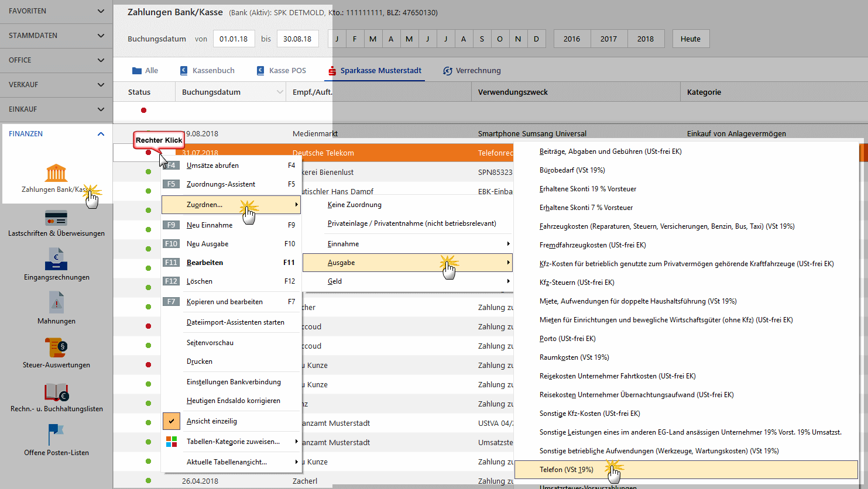Click month button D (Dezember)
The height and width of the screenshot is (489, 868).
coord(536,39)
